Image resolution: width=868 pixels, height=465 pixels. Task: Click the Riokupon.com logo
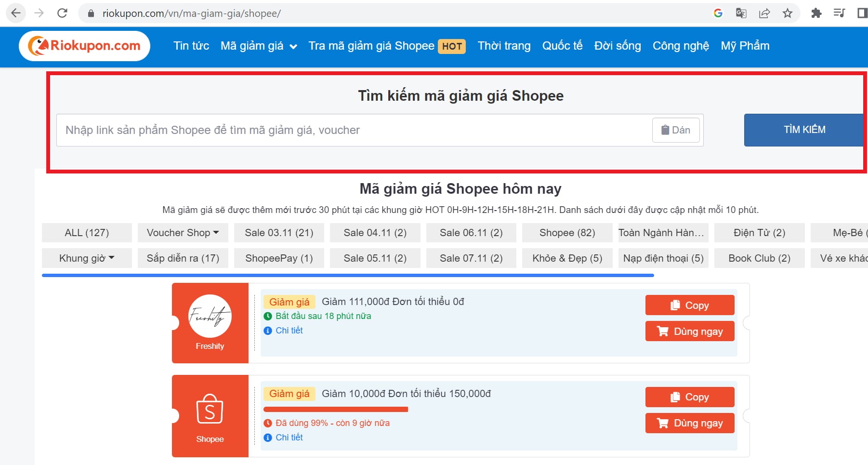84,46
